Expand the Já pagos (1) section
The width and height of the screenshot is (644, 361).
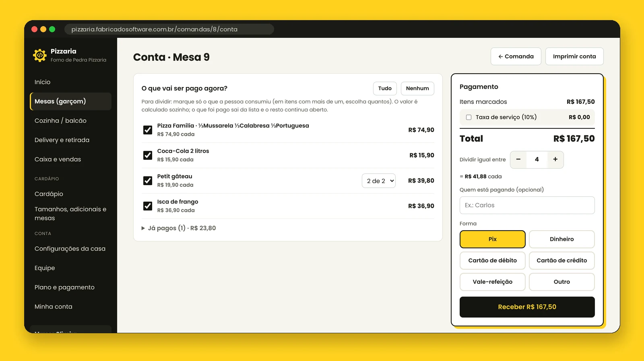[x=179, y=228]
